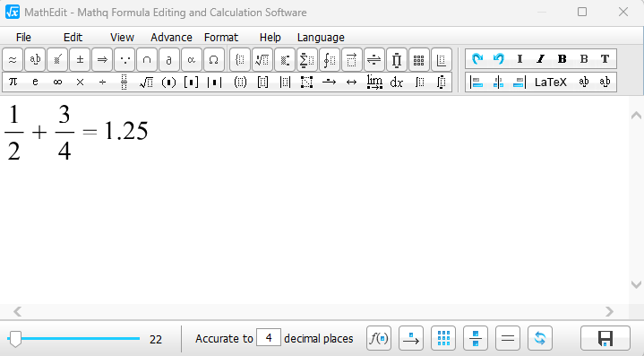Align formula to the right
This screenshot has width=644, height=356.
(x=519, y=82)
